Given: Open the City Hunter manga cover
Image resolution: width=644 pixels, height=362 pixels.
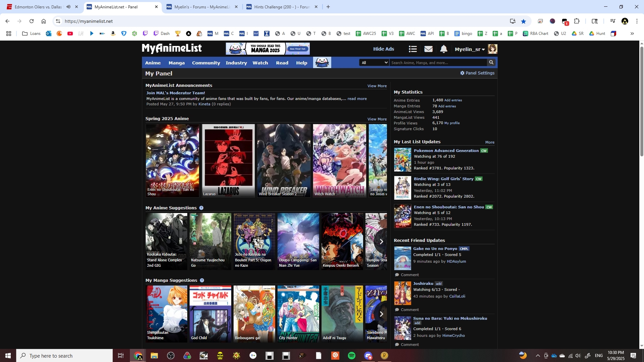Looking at the screenshot, I should click(x=298, y=314).
